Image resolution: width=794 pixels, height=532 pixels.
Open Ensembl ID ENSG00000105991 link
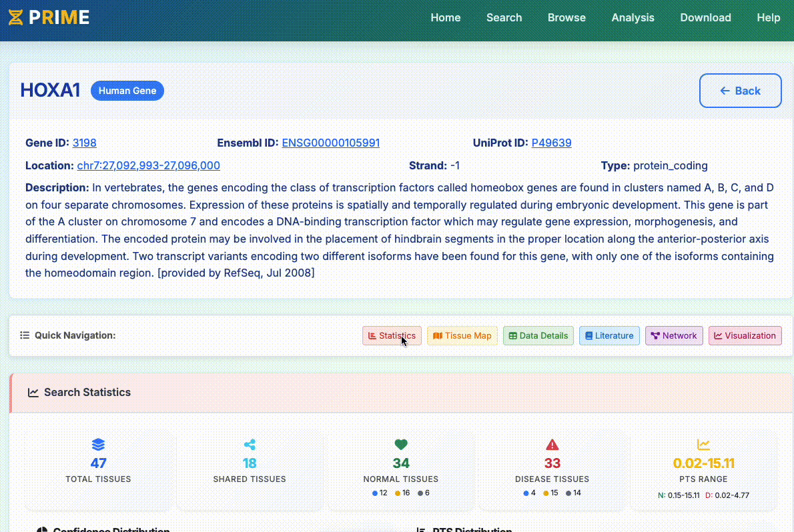pyautogui.click(x=331, y=143)
